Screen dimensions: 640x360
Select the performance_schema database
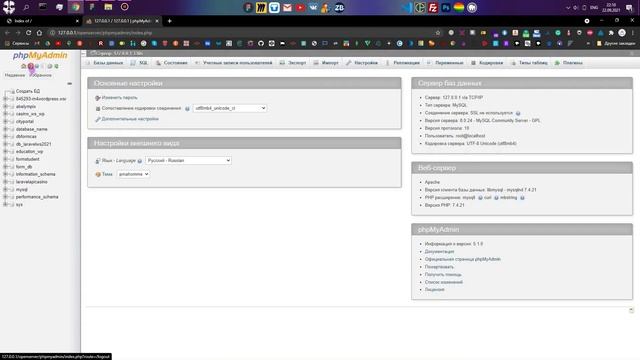tap(37, 197)
